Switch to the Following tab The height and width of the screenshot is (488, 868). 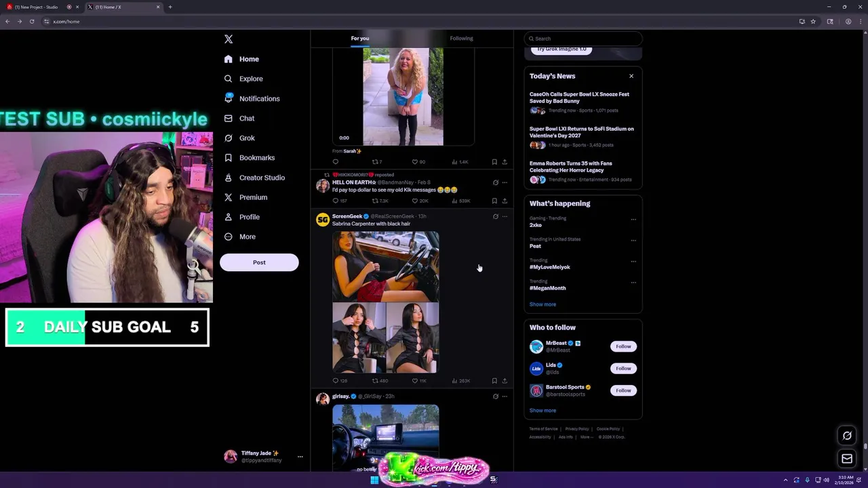(461, 38)
